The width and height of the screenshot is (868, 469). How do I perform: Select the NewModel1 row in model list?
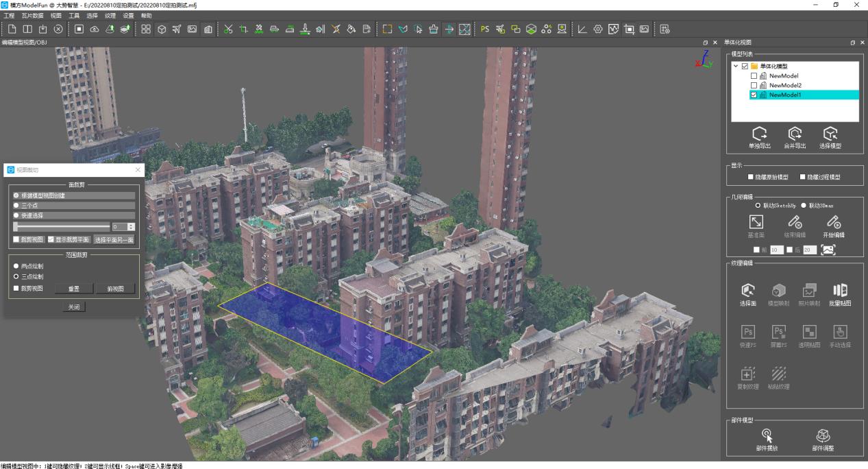(x=804, y=95)
